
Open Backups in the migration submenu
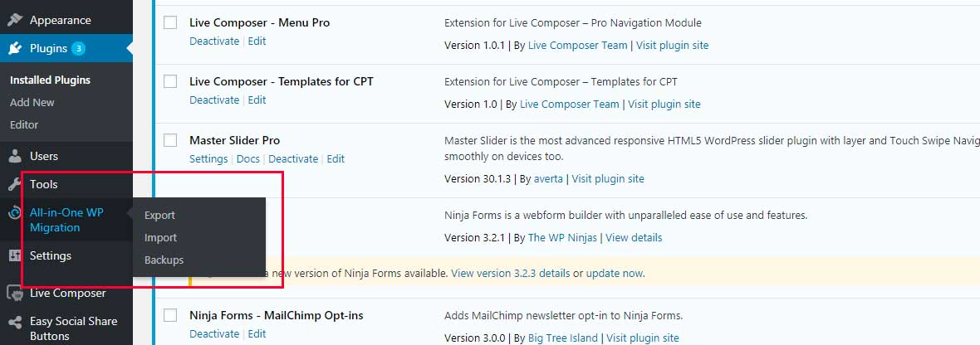click(x=164, y=260)
